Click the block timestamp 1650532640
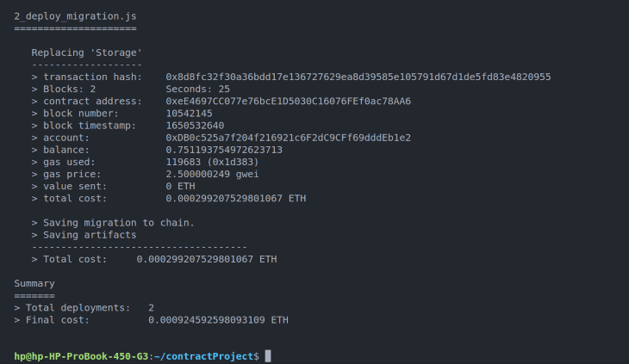The height and width of the screenshot is (364, 629). [195, 125]
